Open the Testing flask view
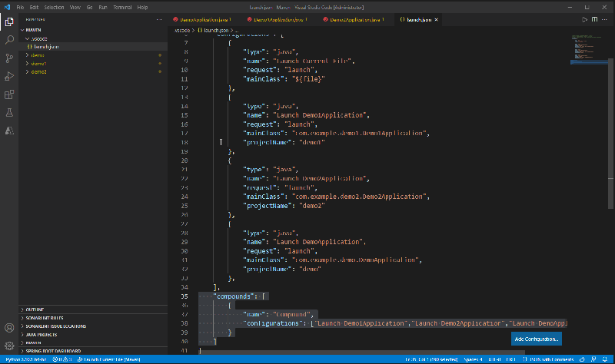Viewport: 615px width, 364px height. [x=9, y=112]
